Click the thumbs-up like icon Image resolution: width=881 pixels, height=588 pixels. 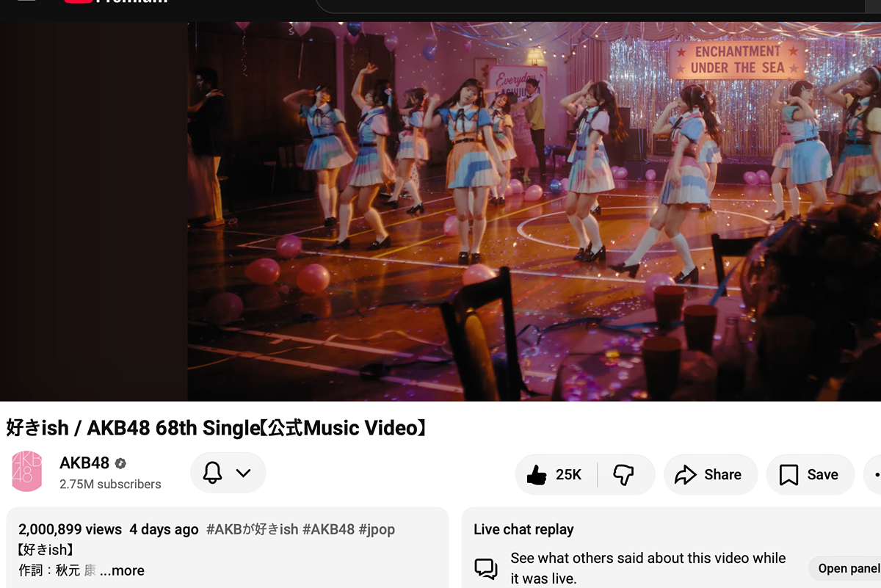537,475
